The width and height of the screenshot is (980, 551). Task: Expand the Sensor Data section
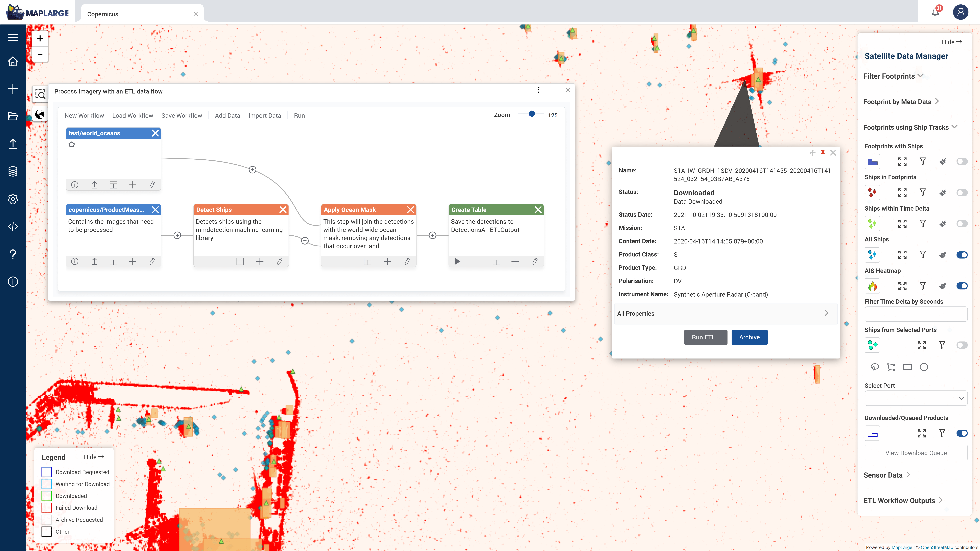pos(887,475)
